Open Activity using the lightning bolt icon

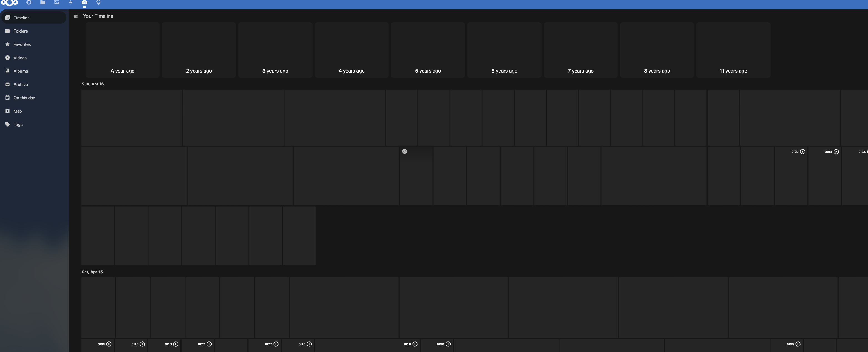coord(71,3)
